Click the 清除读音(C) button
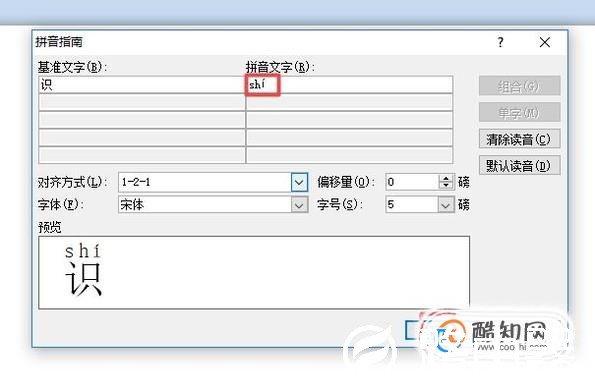The width and height of the screenshot is (595, 390). click(x=519, y=139)
